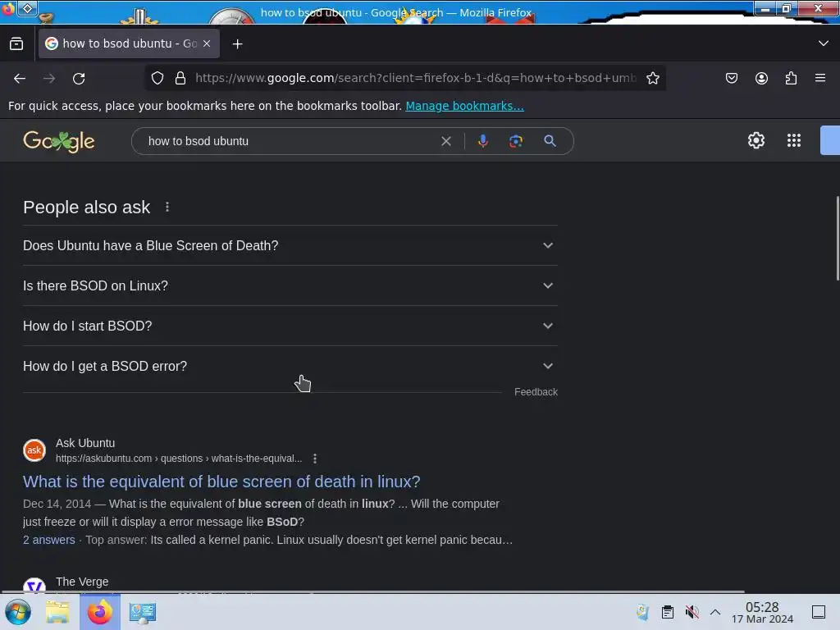
Task: Click the askubuntu.com URL breadcrumb
Action: click(178, 459)
